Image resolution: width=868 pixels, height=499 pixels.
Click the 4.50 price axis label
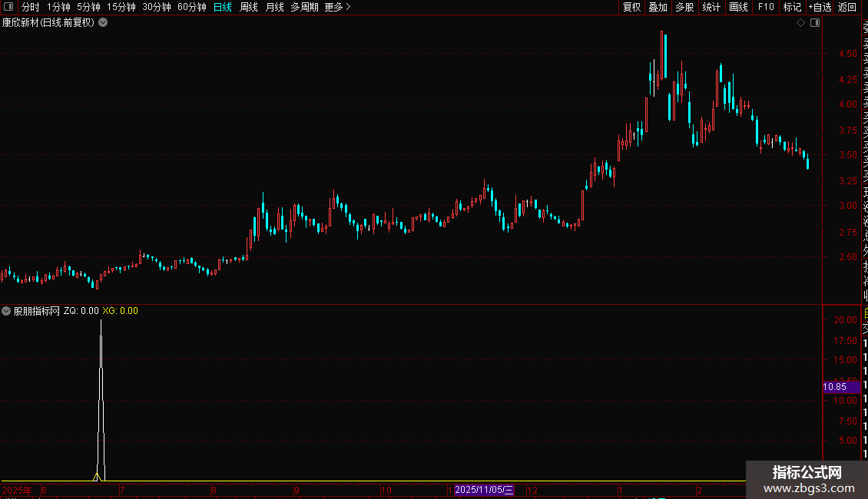pyautogui.click(x=847, y=54)
